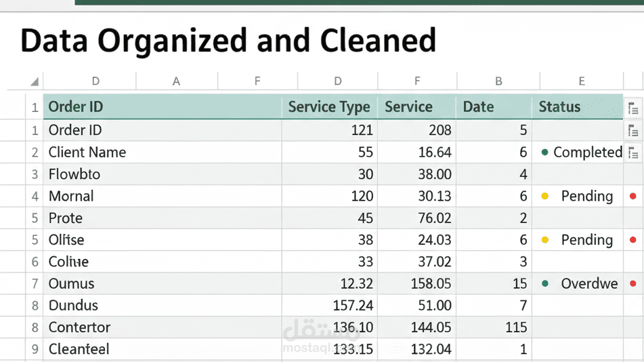The image size is (644, 362).
Task: Click the outline icon beside Status header
Action: point(632,108)
